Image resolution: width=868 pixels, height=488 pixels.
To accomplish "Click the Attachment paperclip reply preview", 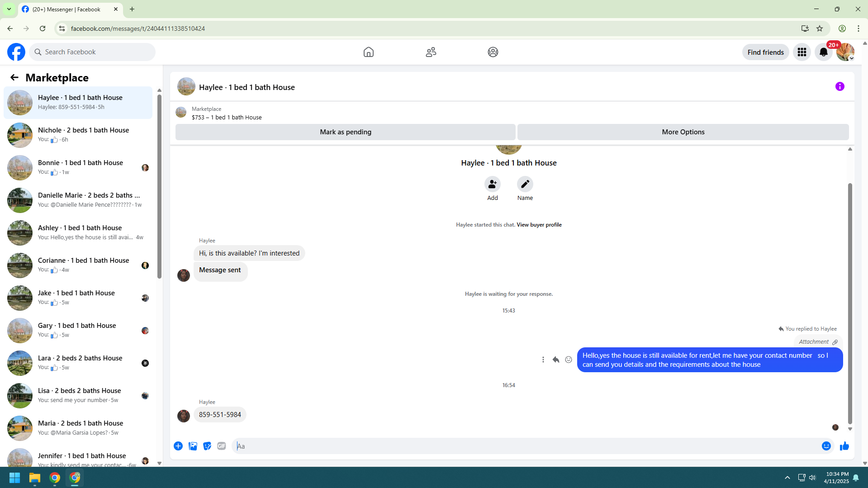I will coord(818,342).
